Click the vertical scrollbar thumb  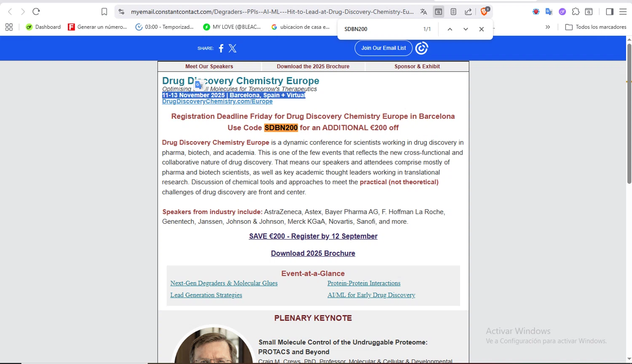point(629,113)
